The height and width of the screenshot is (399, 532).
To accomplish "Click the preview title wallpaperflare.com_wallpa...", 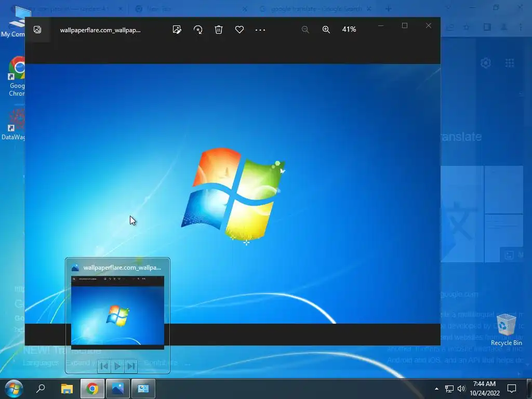I will pyautogui.click(x=122, y=268).
